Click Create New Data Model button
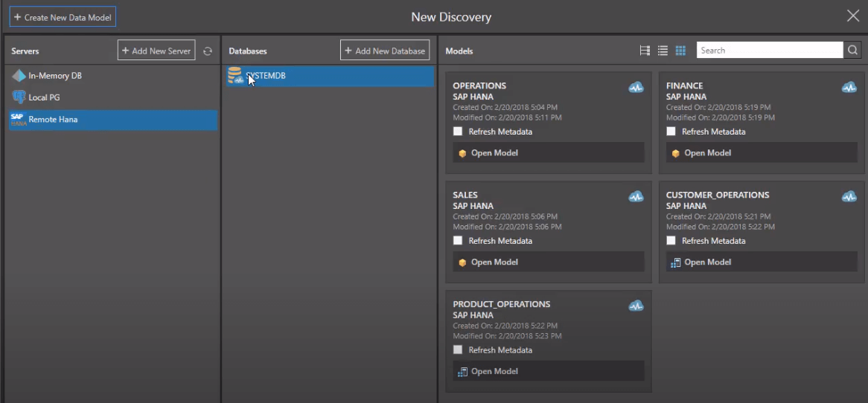The width and height of the screenshot is (868, 403). (x=63, y=17)
